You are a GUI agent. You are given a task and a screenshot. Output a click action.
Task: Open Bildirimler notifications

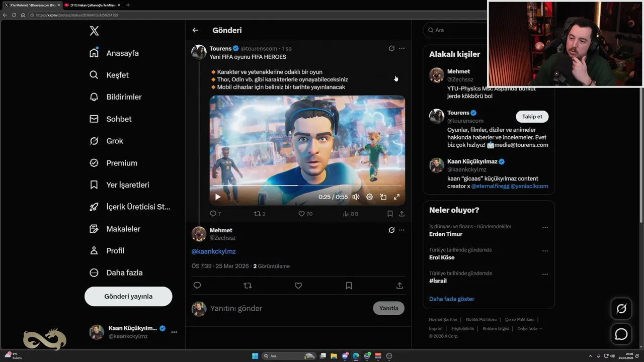[x=116, y=97]
